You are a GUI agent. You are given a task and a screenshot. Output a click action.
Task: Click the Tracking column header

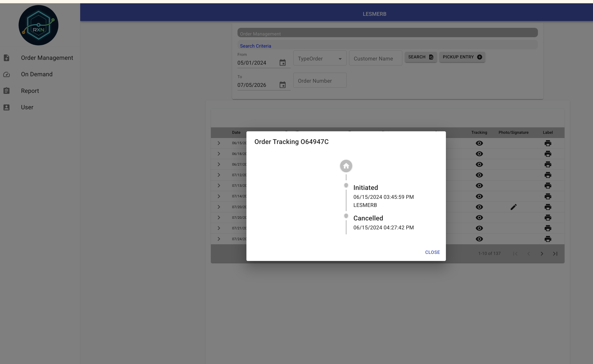point(479,132)
